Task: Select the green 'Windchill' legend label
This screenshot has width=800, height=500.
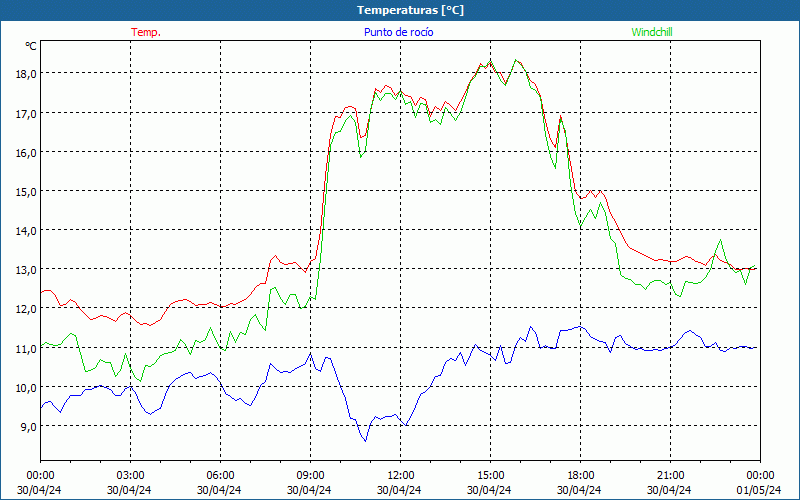Action: coord(652,32)
